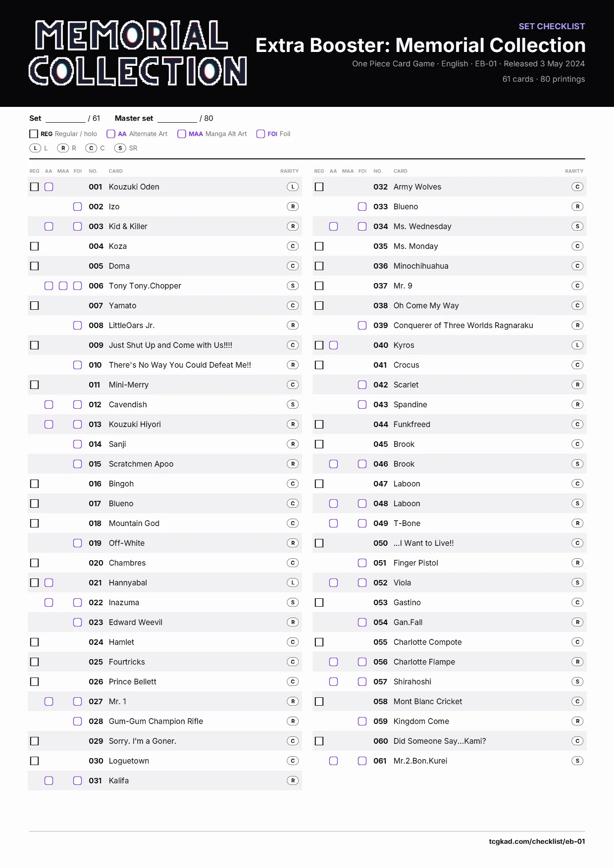
Task: Click the Set count blank field
Action: (x=65, y=119)
